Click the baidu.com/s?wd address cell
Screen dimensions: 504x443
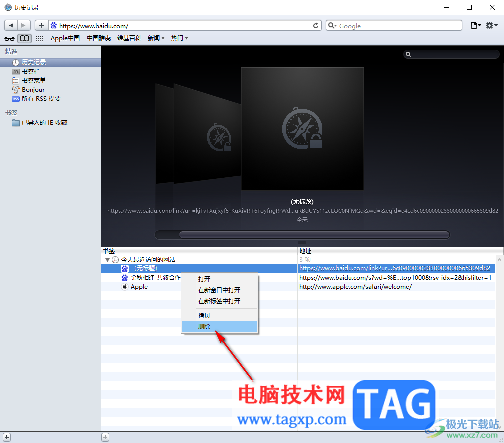[395, 277]
